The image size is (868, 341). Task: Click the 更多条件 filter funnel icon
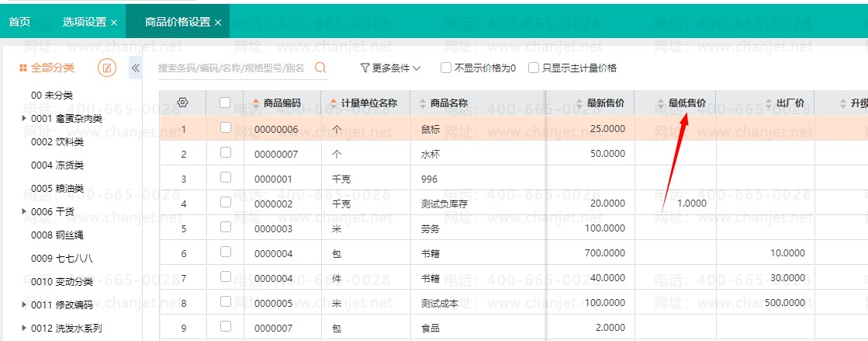(x=365, y=68)
